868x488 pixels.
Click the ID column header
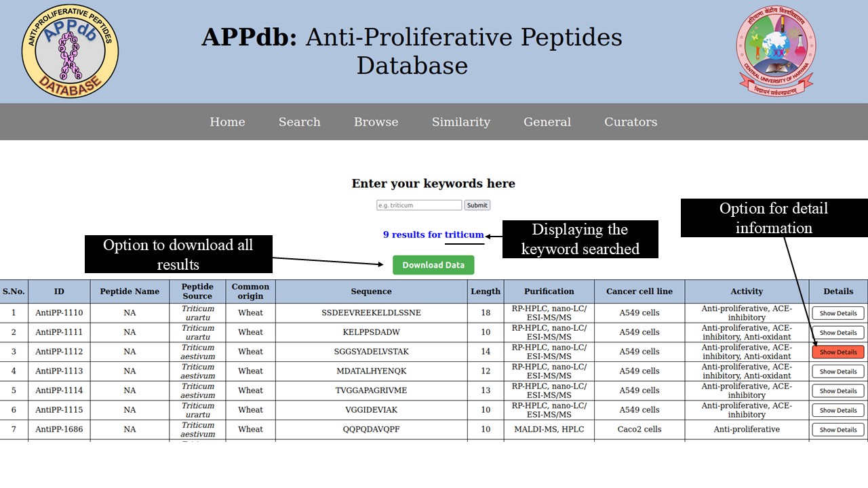click(59, 291)
